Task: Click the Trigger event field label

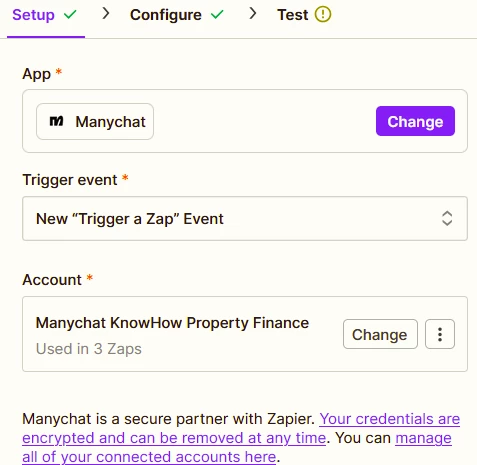Action: 70,180
